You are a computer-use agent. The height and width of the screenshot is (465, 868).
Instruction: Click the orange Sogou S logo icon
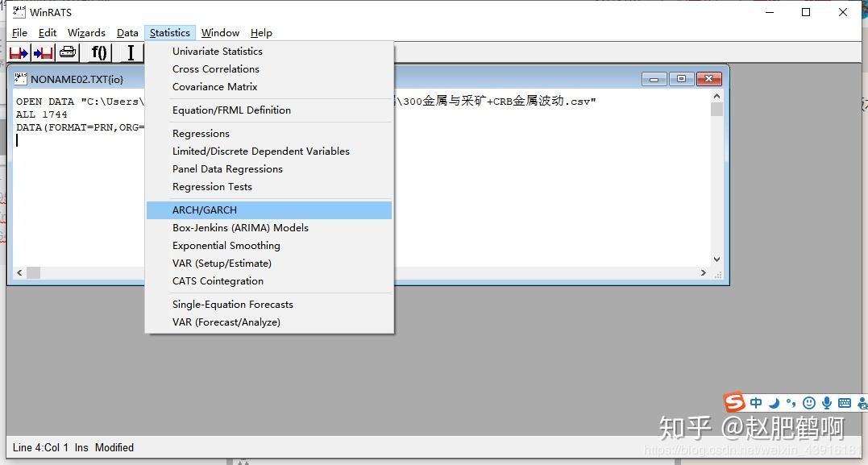tap(733, 402)
